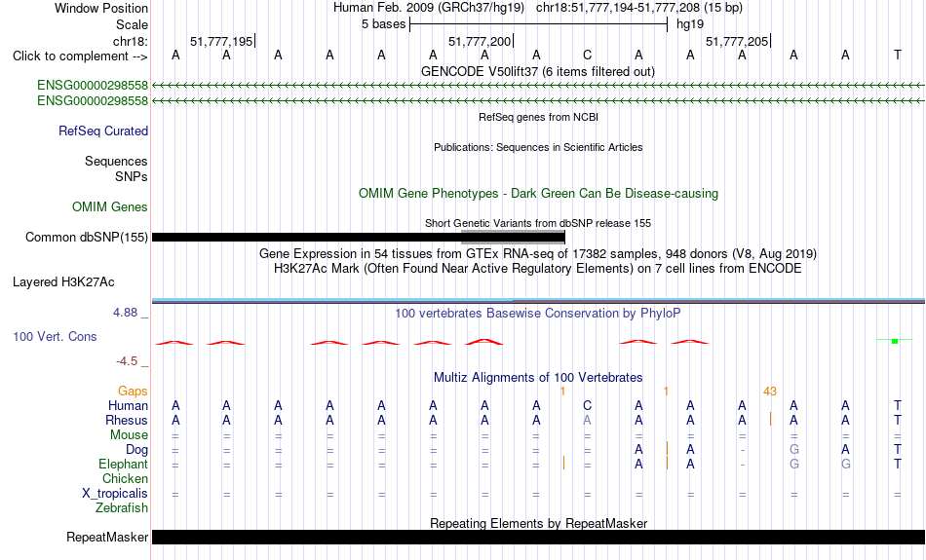Click the X_tropicalis species label
Screen dimensions: 926x560
pos(115,494)
